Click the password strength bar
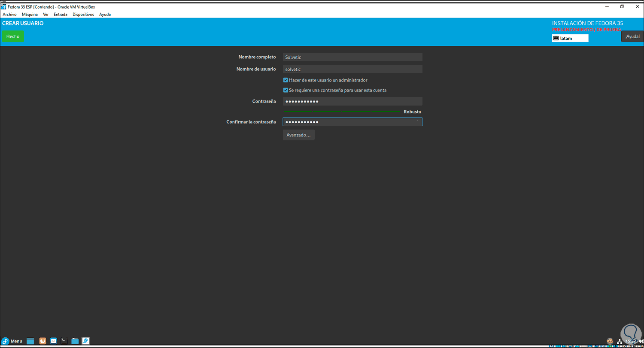Image resolution: width=644 pixels, height=348 pixels. point(342,112)
